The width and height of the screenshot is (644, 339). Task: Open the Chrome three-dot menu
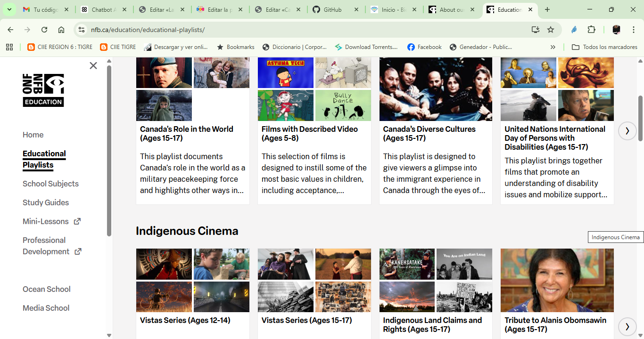pos(634,29)
